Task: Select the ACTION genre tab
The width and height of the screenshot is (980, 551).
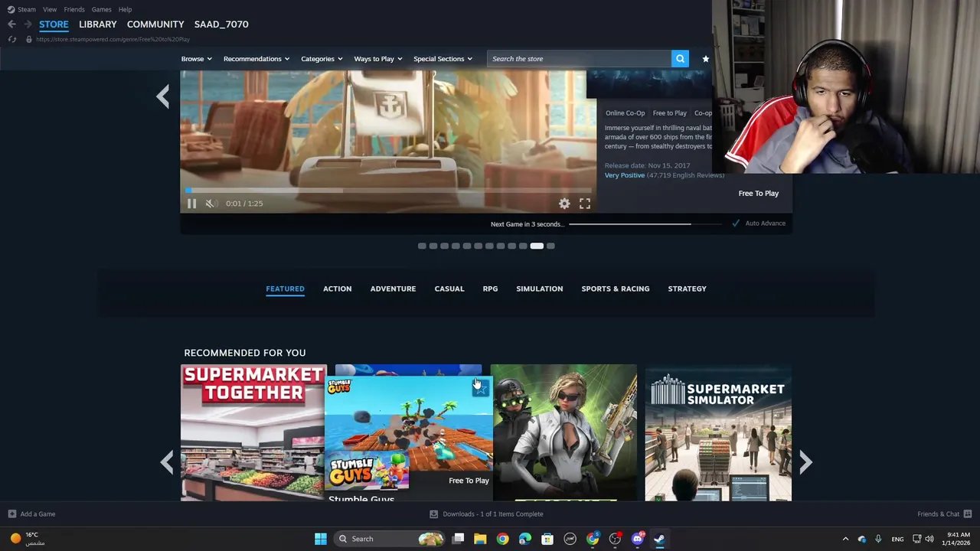Action: coord(337,289)
